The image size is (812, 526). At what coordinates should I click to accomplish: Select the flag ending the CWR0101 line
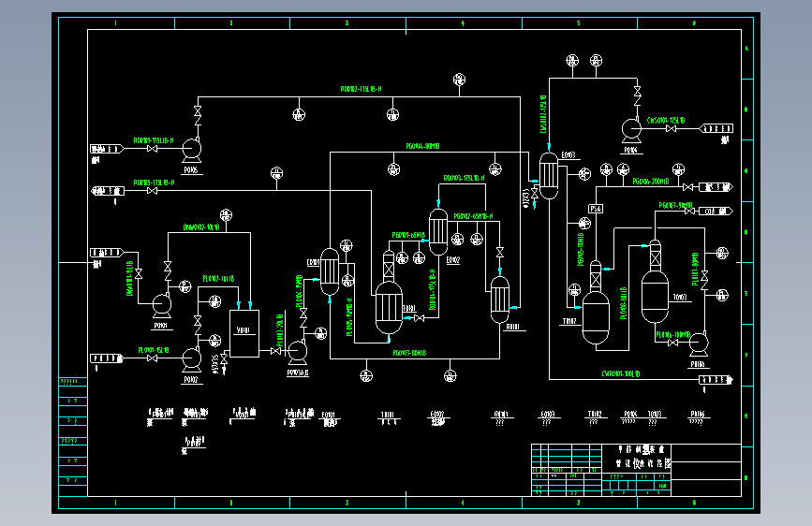tap(716, 380)
